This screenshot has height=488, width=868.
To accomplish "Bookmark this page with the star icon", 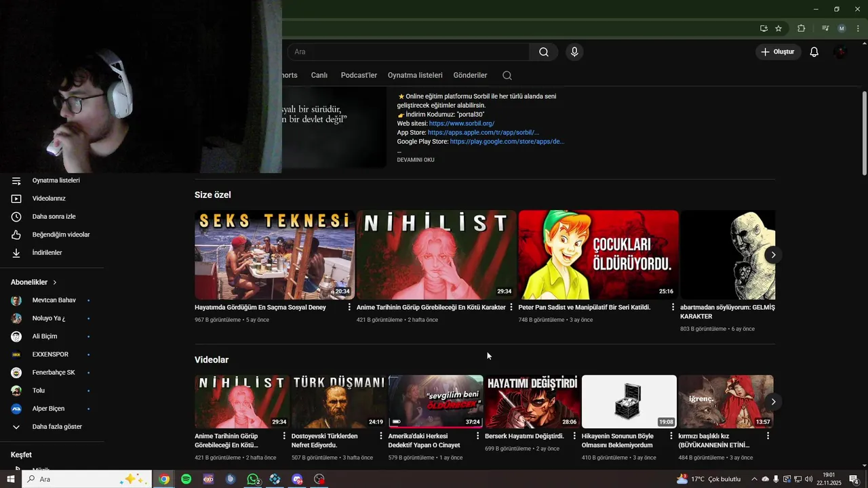I will click(778, 28).
